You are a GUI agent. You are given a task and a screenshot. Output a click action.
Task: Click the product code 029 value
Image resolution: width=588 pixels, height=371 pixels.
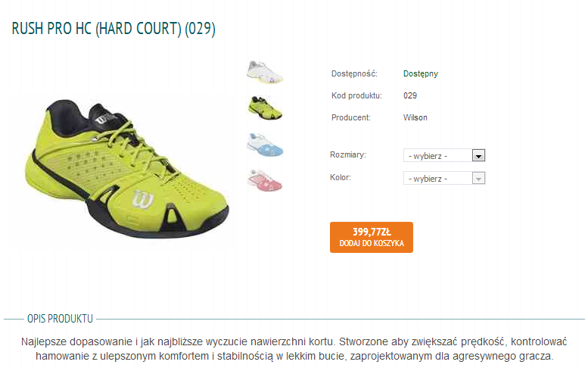click(410, 95)
